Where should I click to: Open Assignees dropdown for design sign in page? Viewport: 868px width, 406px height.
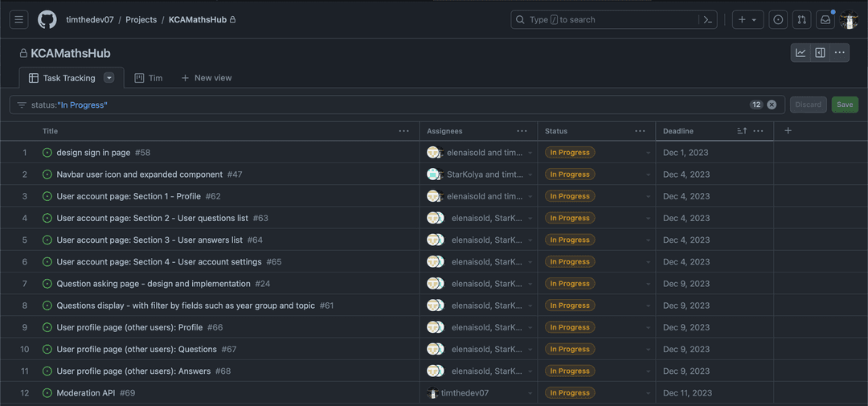tap(530, 153)
